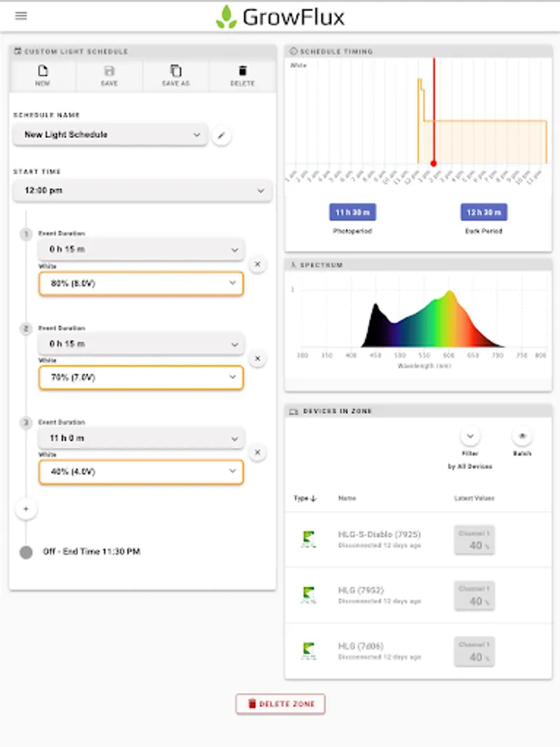Viewport: 560px width, 747px height.
Task: Click the Spectrum panel header icon
Action: pos(294,265)
